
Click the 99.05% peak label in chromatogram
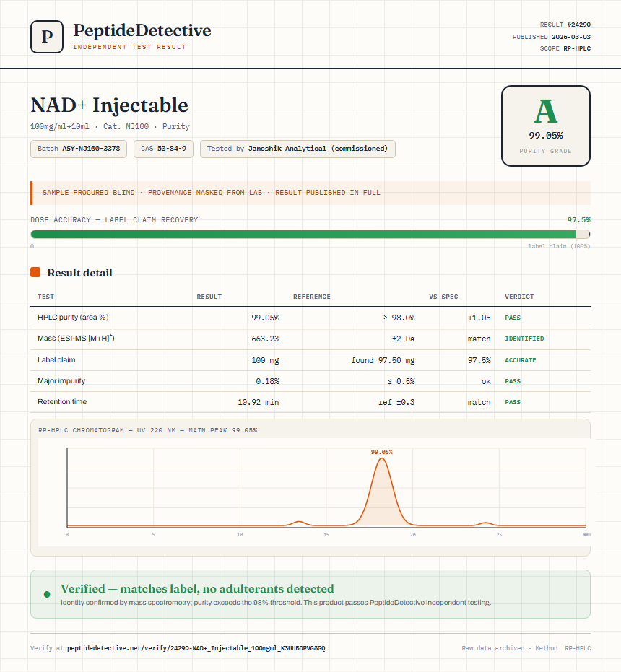[382, 452]
